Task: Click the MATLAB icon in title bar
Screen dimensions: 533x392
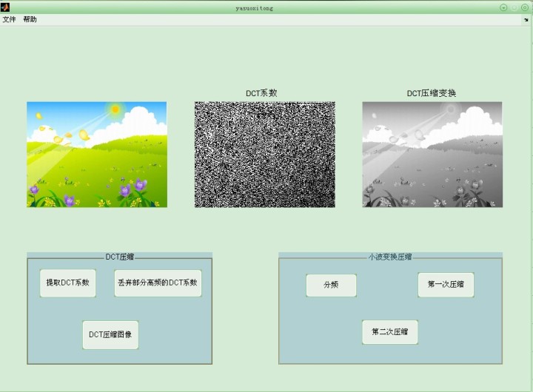Action: (5, 7)
